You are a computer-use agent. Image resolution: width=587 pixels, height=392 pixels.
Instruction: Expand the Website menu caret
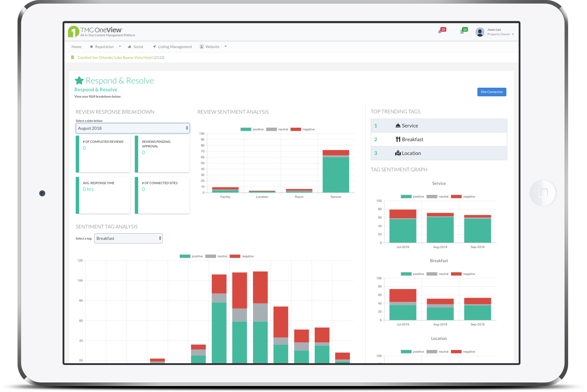click(x=225, y=47)
